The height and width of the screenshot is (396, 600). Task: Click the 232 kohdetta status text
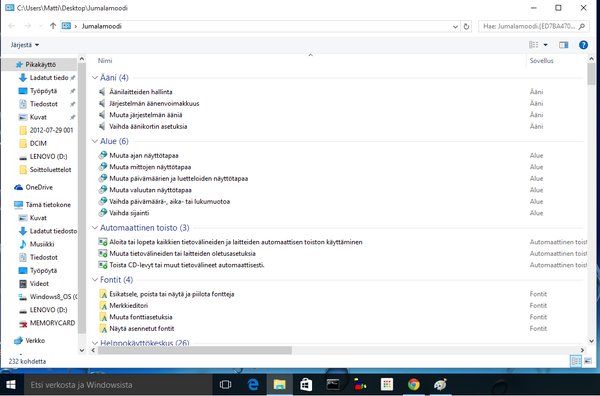tap(27, 361)
